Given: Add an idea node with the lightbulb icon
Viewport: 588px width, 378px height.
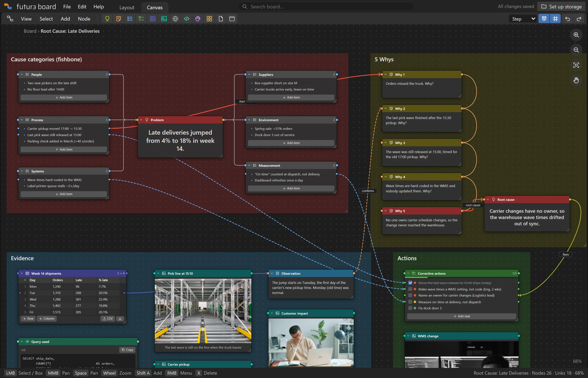Looking at the screenshot, I should tap(107, 19).
